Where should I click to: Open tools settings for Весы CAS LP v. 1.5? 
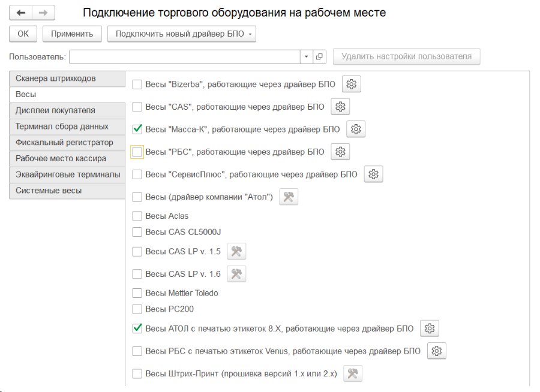[236, 251]
